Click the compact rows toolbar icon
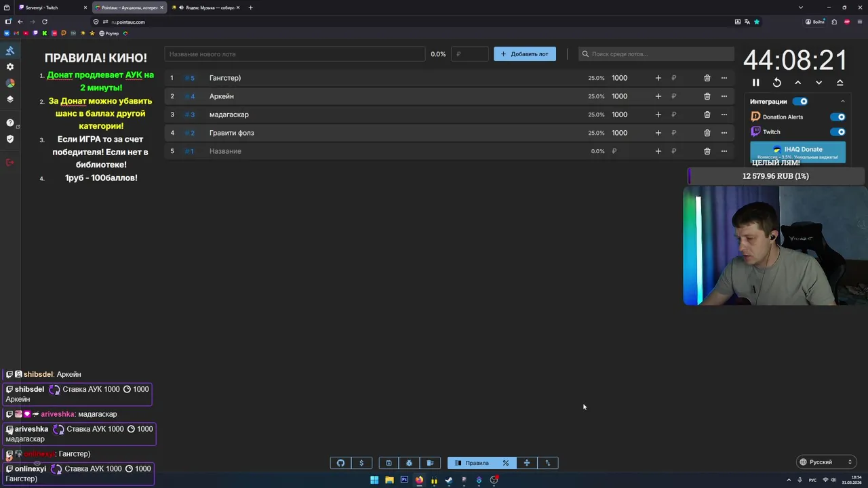The image size is (868, 488). click(x=527, y=463)
